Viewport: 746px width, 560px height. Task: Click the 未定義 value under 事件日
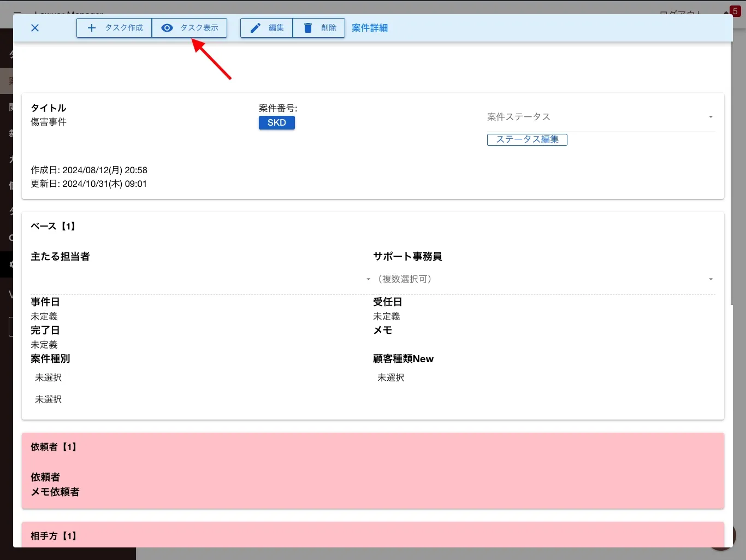(x=44, y=316)
